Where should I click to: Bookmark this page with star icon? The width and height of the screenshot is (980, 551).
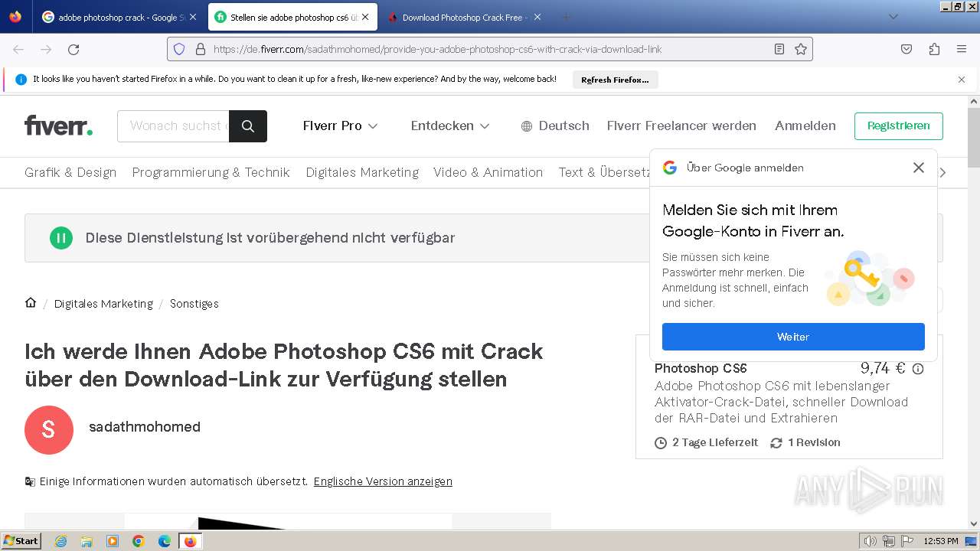coord(801,49)
